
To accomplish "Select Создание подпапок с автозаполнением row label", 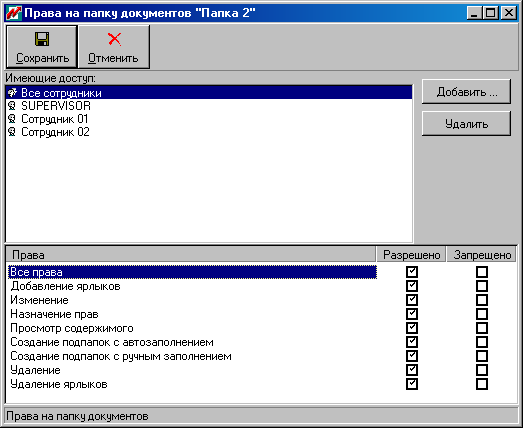I will pyautogui.click(x=112, y=342).
